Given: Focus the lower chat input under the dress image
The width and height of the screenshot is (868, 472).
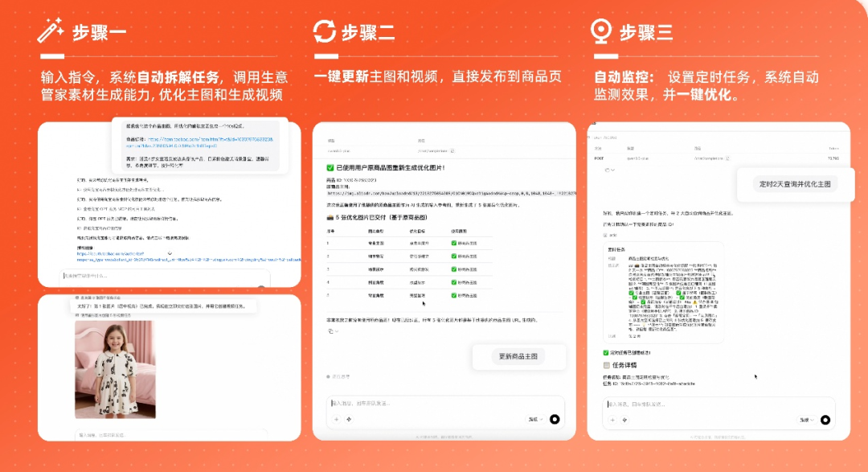Looking at the screenshot, I should [x=170, y=435].
